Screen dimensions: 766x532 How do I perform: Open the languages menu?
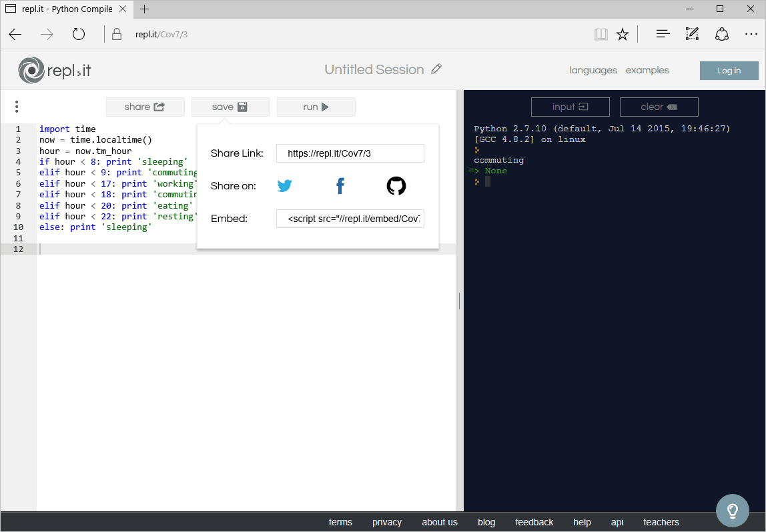pyautogui.click(x=593, y=70)
